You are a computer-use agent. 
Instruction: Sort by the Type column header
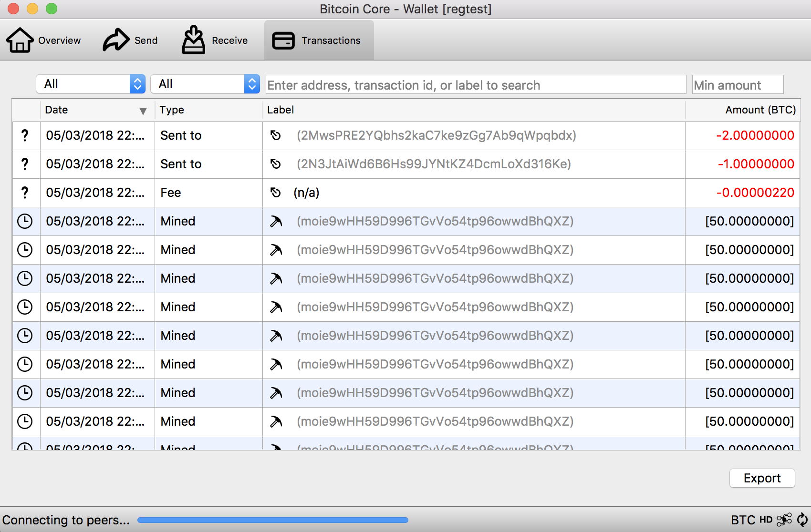[x=208, y=110]
